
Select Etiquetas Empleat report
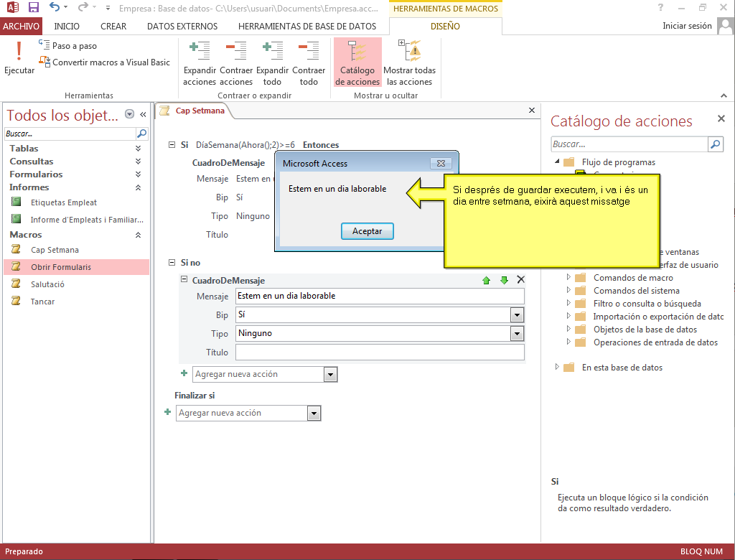pyautogui.click(x=63, y=202)
